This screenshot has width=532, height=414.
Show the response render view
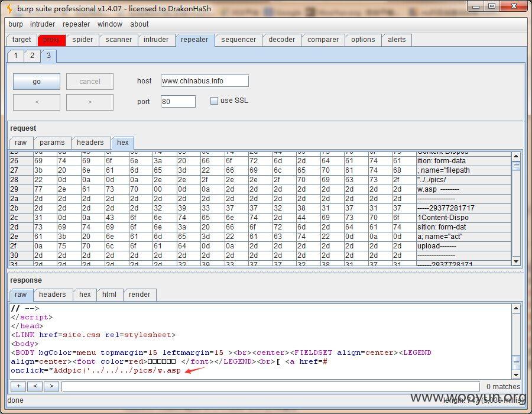coord(140,295)
